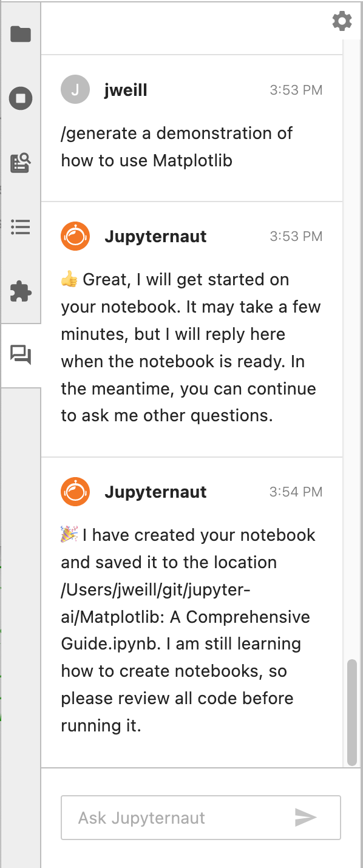
Task: Open the property inspector sidebar icon
Action: coord(21,163)
